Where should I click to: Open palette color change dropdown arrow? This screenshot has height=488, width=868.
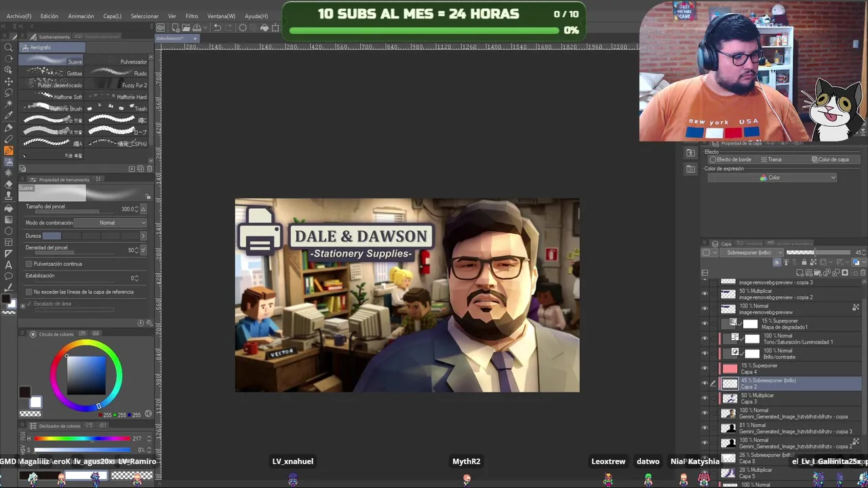point(715,253)
